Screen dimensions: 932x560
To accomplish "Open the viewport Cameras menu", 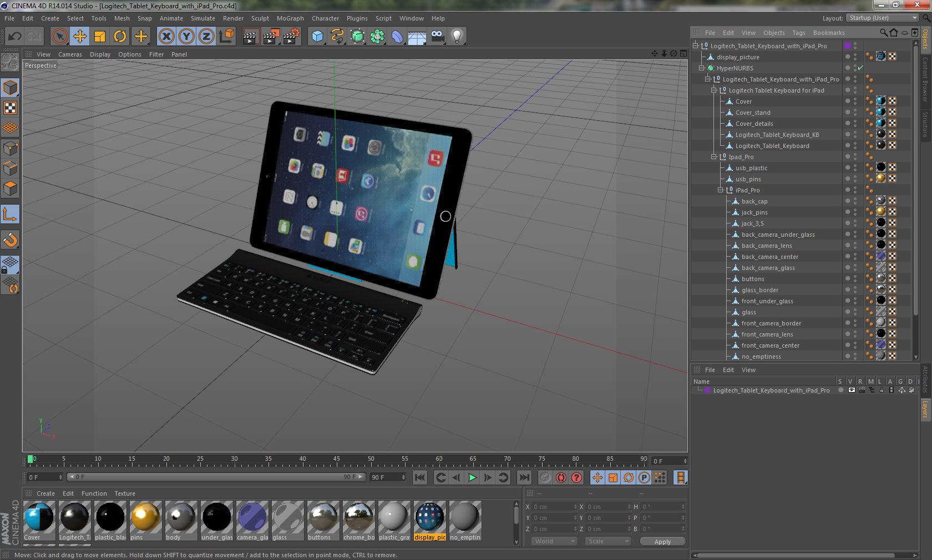I will pos(70,54).
